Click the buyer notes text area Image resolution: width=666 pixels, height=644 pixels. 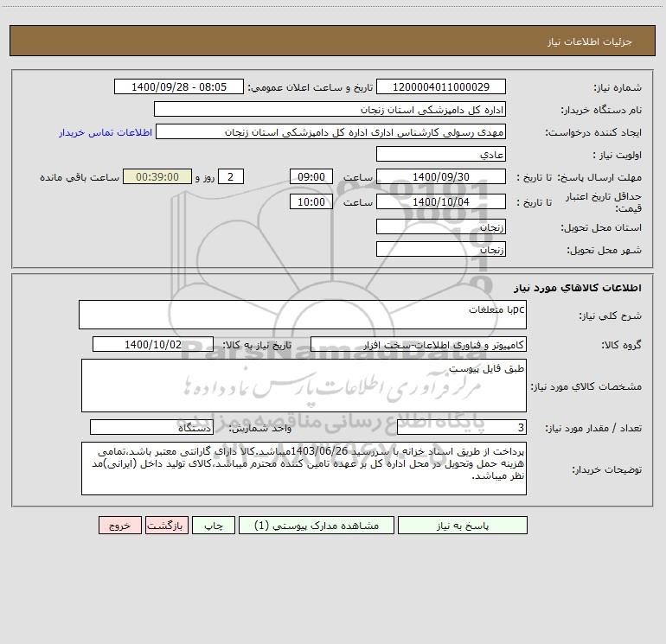point(304,469)
